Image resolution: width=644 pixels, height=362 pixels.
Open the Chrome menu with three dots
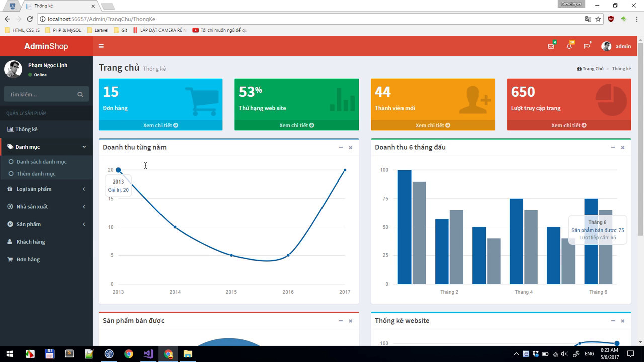(636, 19)
